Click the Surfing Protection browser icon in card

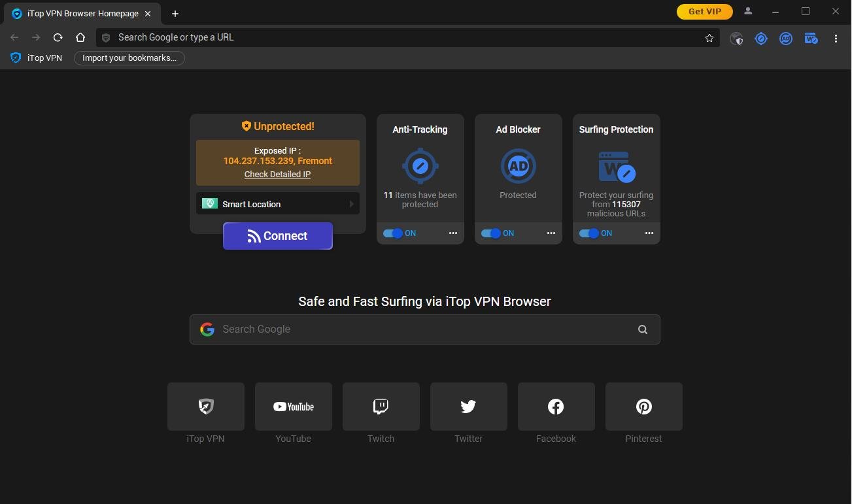[617, 167]
